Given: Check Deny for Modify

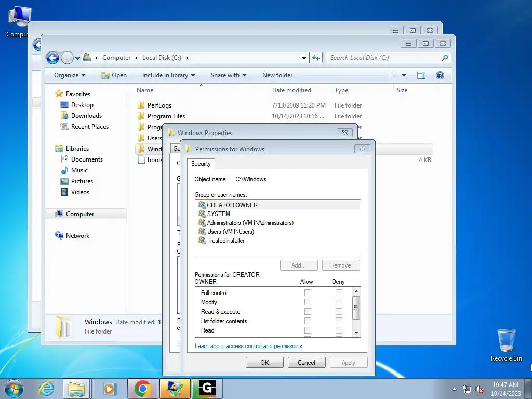Looking at the screenshot, I should coord(339,302).
